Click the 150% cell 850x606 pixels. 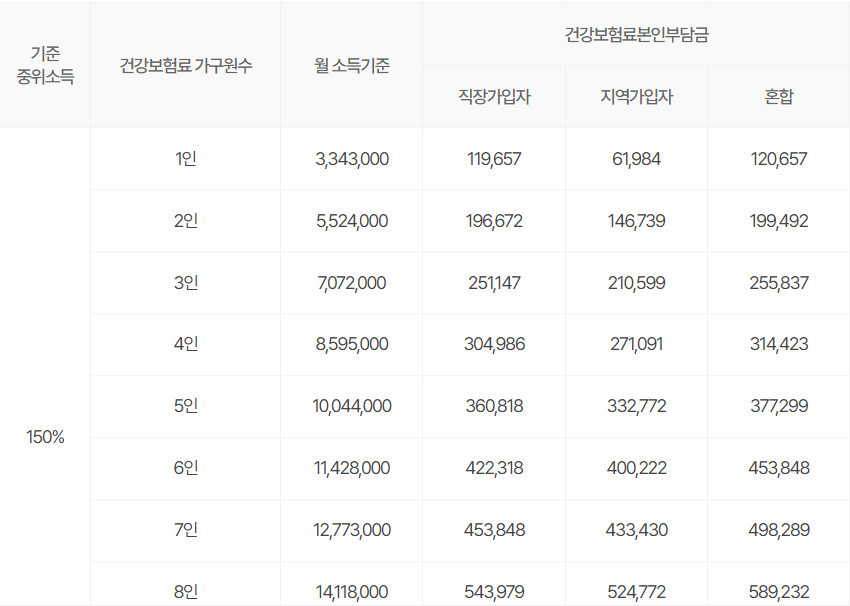(x=45, y=437)
